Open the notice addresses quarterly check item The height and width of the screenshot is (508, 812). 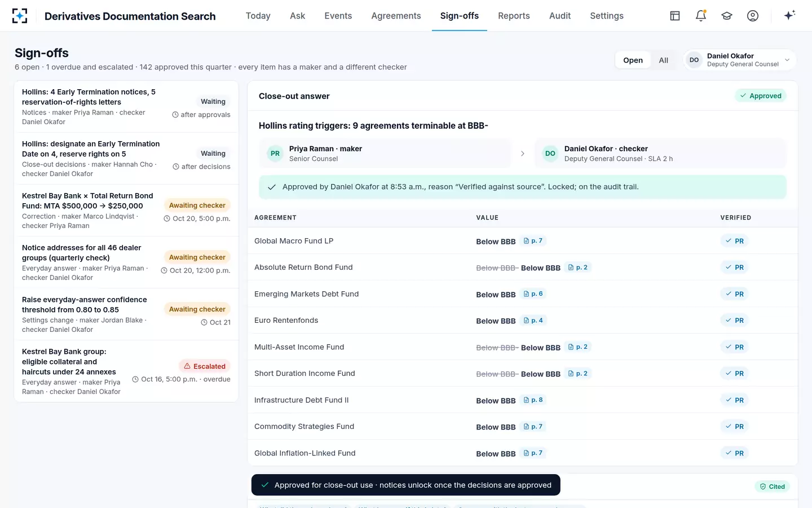point(126,262)
